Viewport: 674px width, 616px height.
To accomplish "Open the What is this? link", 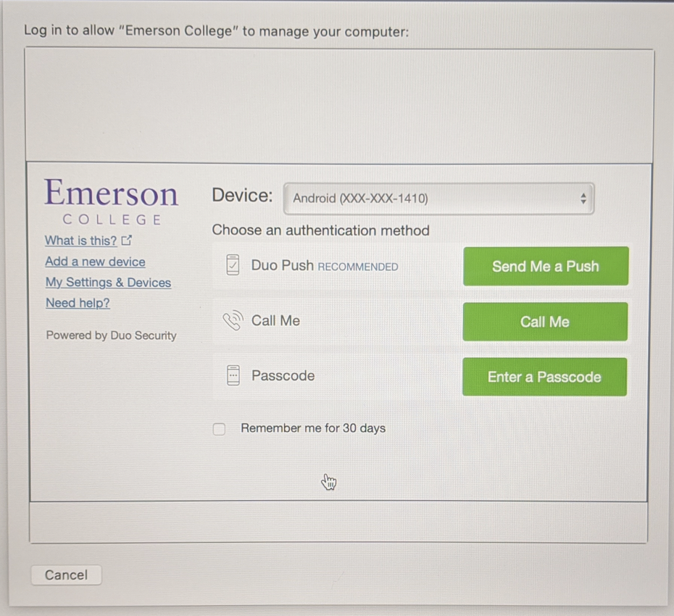I will (81, 241).
